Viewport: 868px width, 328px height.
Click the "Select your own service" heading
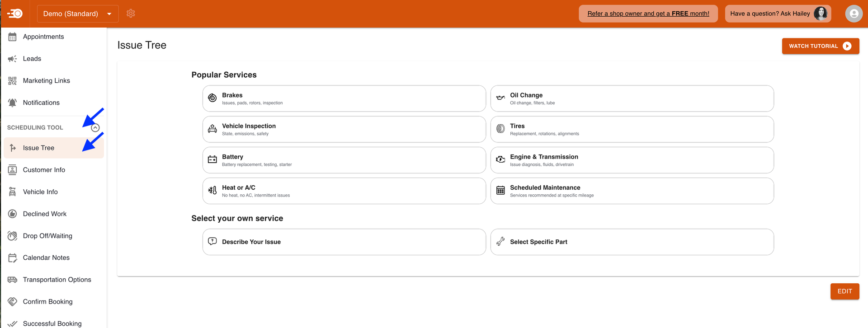[237, 218]
